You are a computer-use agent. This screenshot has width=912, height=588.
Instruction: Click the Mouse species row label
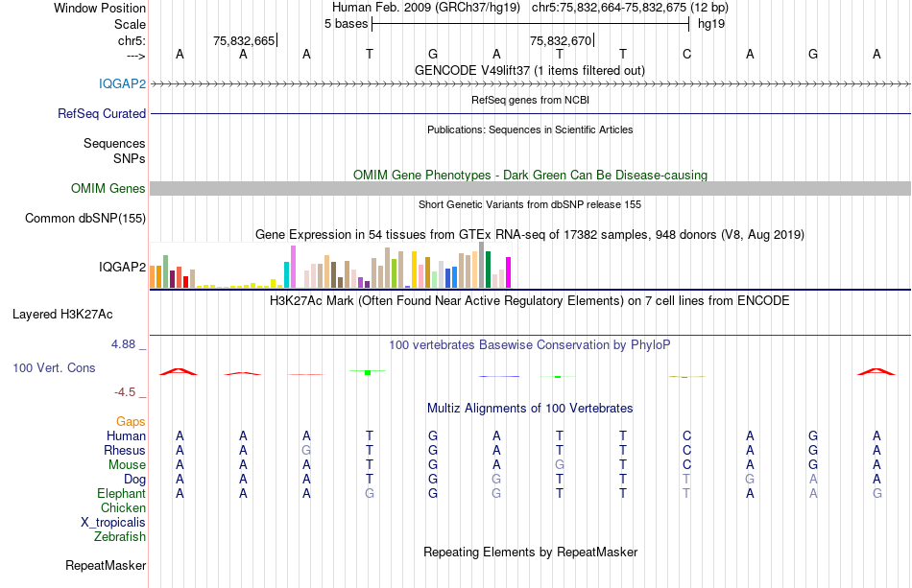[127, 465]
